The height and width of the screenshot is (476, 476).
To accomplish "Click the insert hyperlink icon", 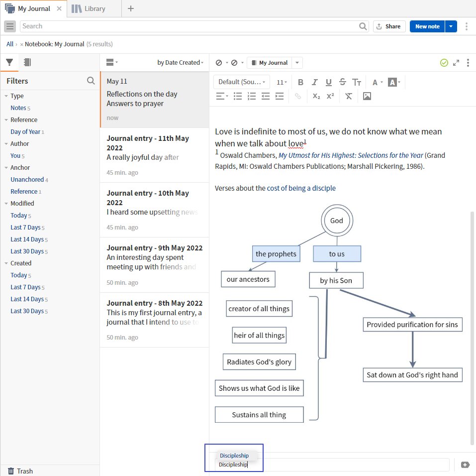I will pos(298,97).
